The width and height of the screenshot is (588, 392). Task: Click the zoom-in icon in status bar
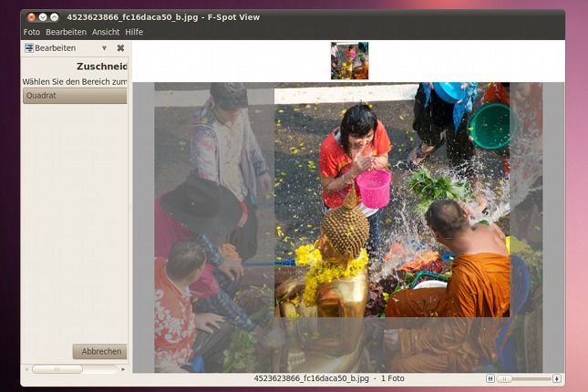click(x=557, y=378)
